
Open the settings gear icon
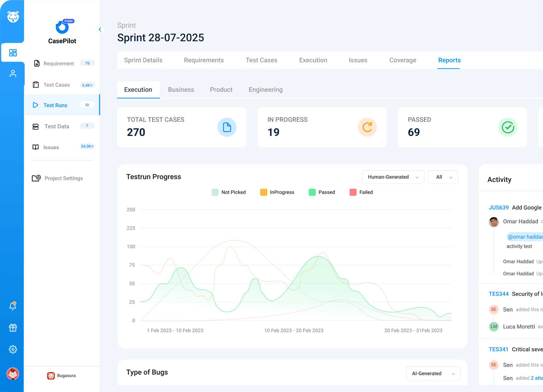[x=13, y=349]
